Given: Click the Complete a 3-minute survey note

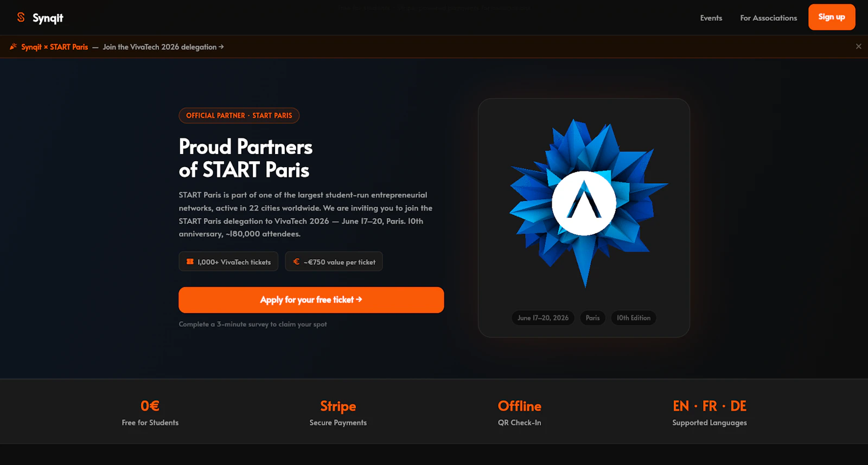Looking at the screenshot, I should click(x=253, y=324).
